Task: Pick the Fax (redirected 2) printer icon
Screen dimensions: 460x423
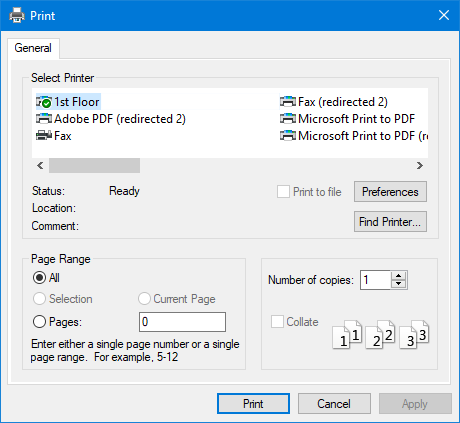Action: (288, 102)
